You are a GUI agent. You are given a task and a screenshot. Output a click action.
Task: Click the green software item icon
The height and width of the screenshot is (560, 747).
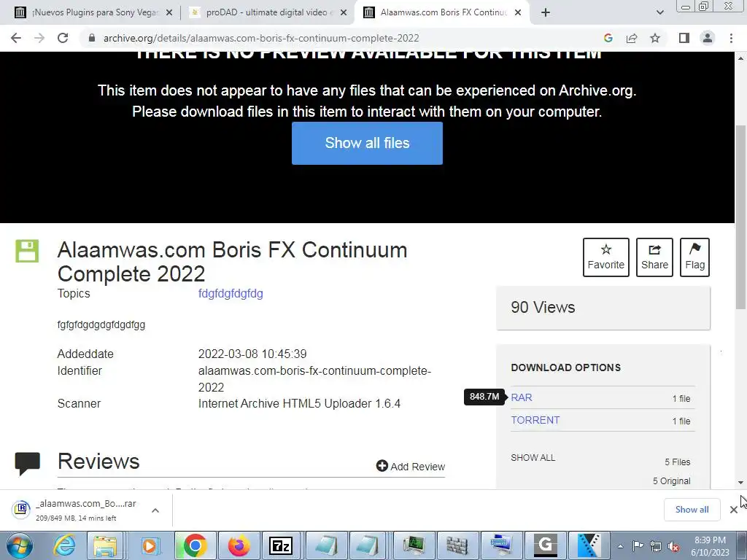27,251
